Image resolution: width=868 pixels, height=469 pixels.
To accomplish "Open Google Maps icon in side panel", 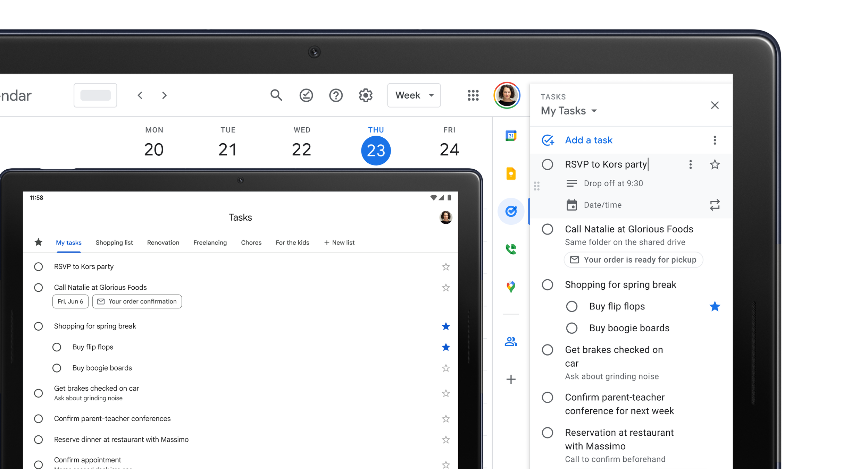I will 511,287.
